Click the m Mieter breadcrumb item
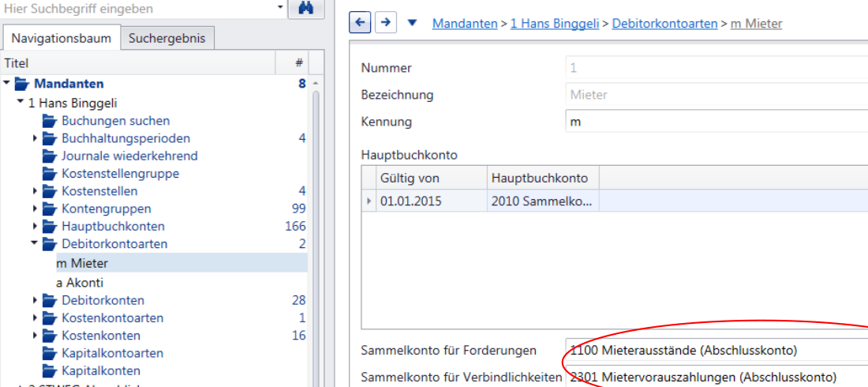The height and width of the screenshot is (387, 868). 756,23
